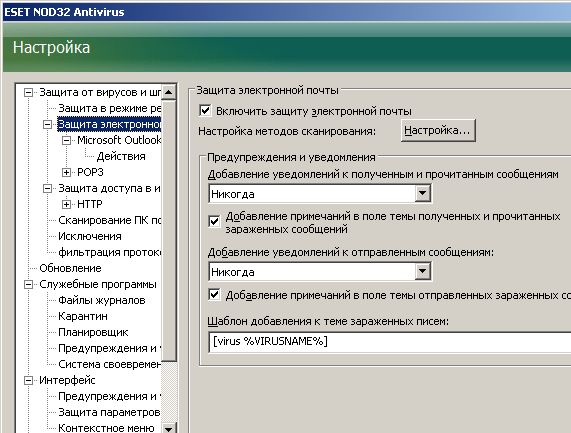Select Защита параметров tree item

point(109,413)
